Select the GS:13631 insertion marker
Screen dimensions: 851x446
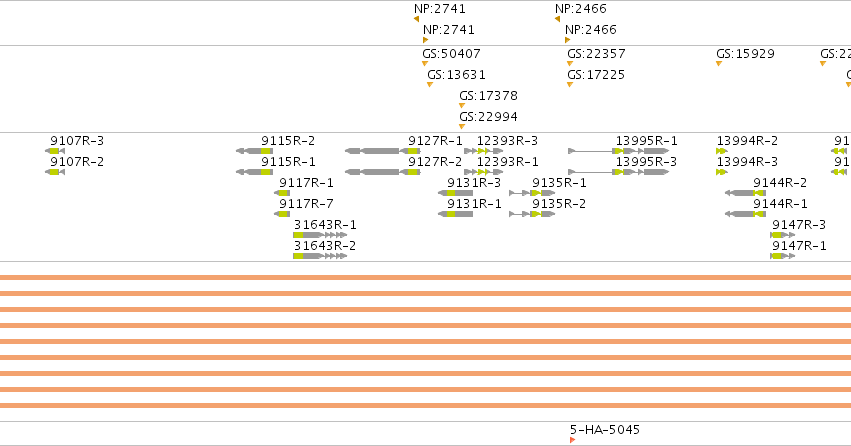[x=430, y=85]
